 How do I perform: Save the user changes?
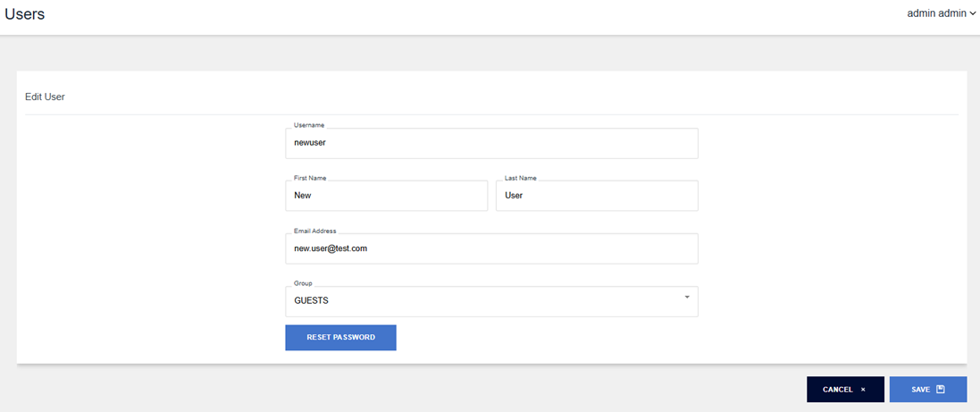pos(927,390)
